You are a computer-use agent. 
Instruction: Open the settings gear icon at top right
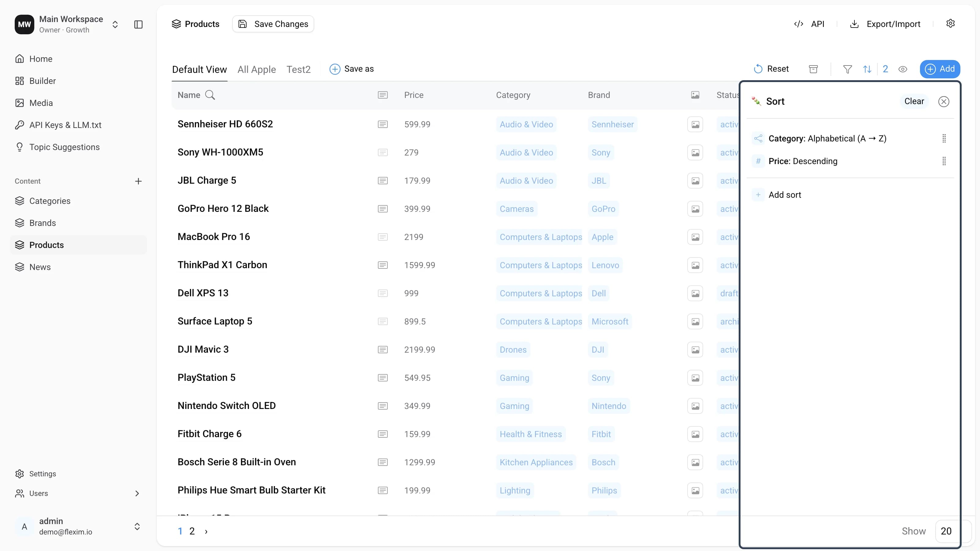[950, 24]
